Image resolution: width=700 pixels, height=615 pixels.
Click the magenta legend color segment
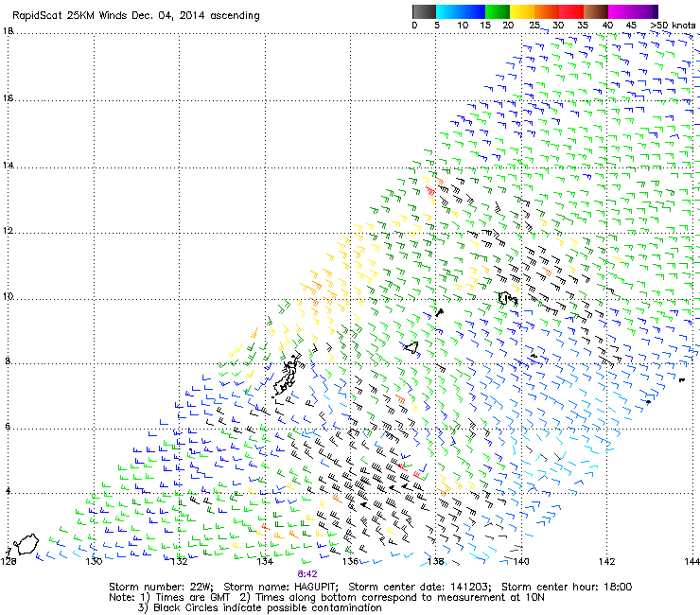[621, 11]
